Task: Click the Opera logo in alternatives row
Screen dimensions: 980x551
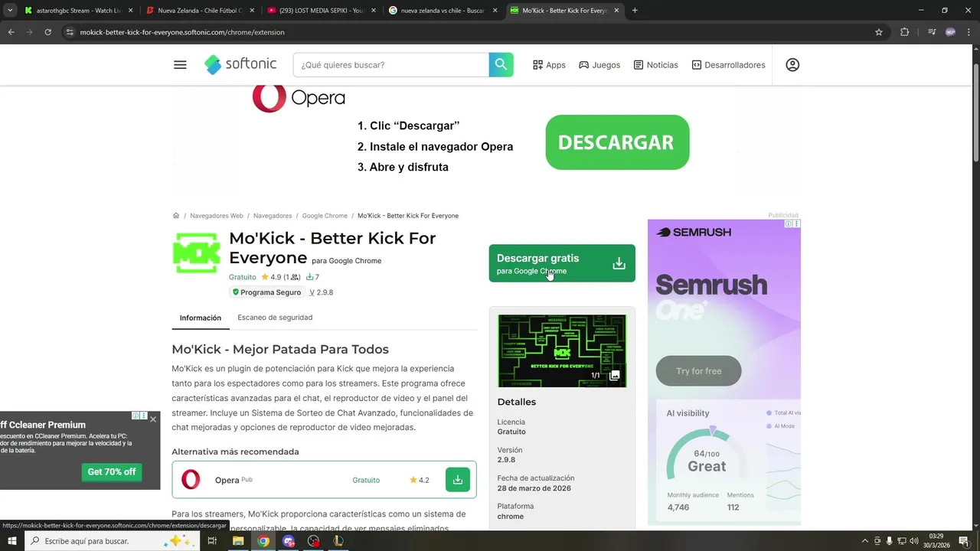Action: [191, 480]
